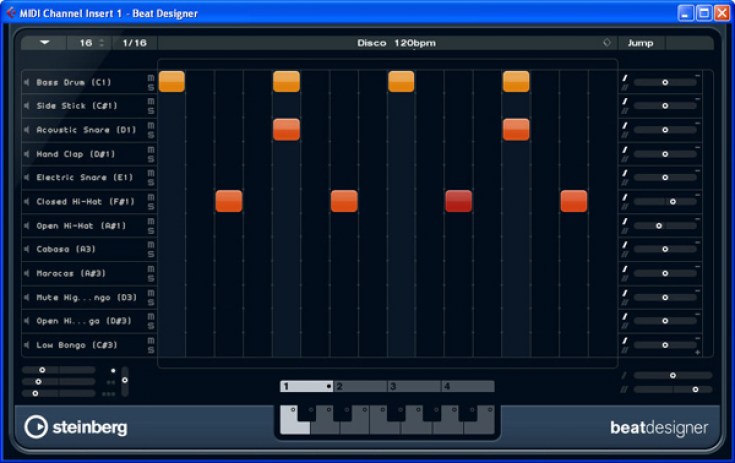The image size is (735, 463).
Task: Preview the Closed Hi-Hat (F#1) lane sound
Action: pos(27,202)
